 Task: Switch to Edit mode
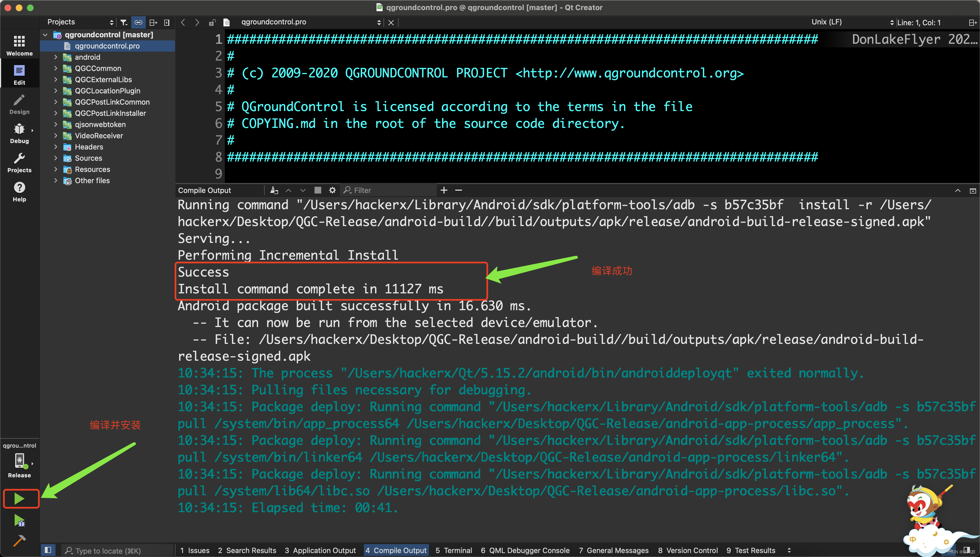point(19,75)
